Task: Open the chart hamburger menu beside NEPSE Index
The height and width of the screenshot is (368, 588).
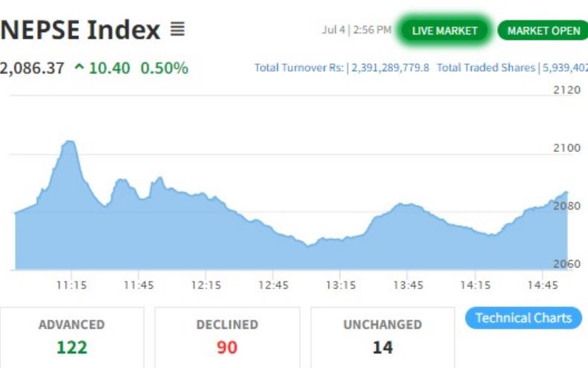Action: coord(177,31)
